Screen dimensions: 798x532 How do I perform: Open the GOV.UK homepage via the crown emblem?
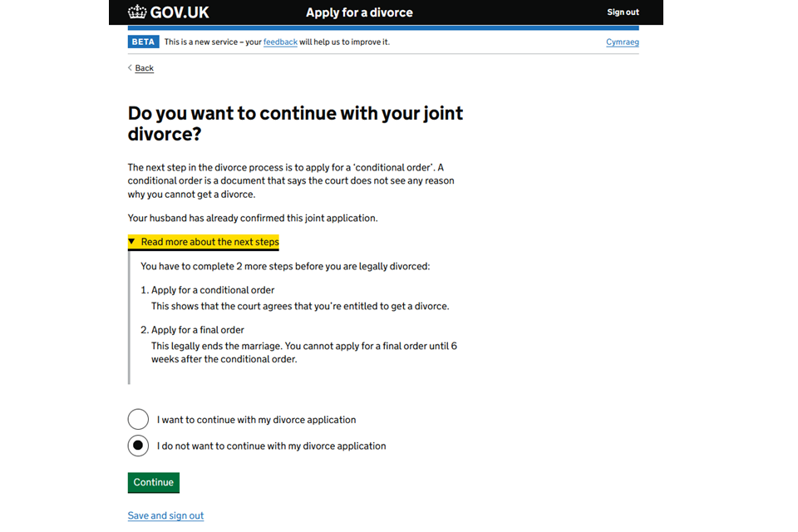tap(135, 12)
